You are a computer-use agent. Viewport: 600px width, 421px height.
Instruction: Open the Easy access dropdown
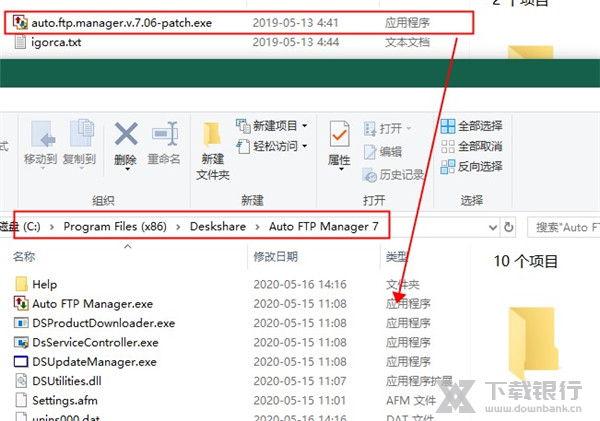(271, 146)
